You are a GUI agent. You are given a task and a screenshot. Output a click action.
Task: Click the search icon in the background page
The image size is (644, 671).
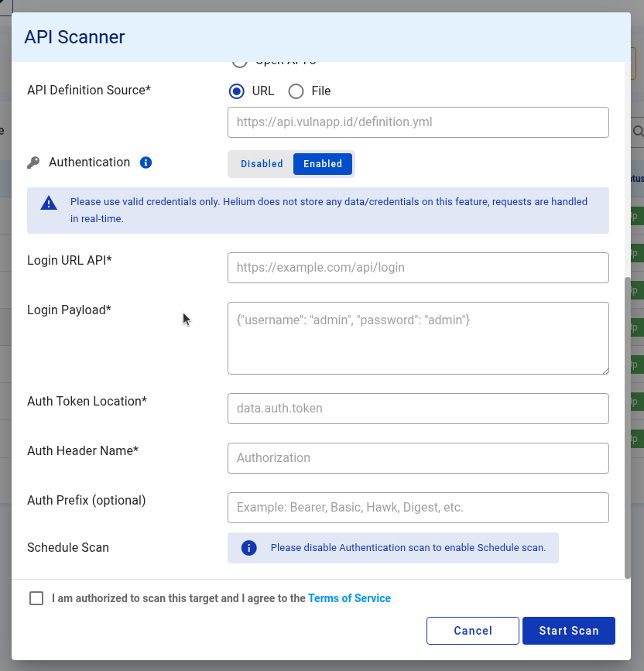tap(638, 132)
